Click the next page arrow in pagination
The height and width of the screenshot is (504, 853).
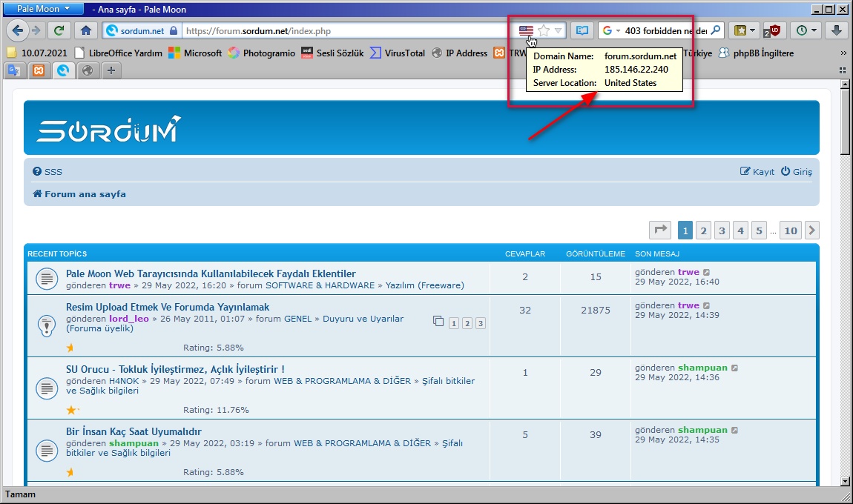pos(811,231)
